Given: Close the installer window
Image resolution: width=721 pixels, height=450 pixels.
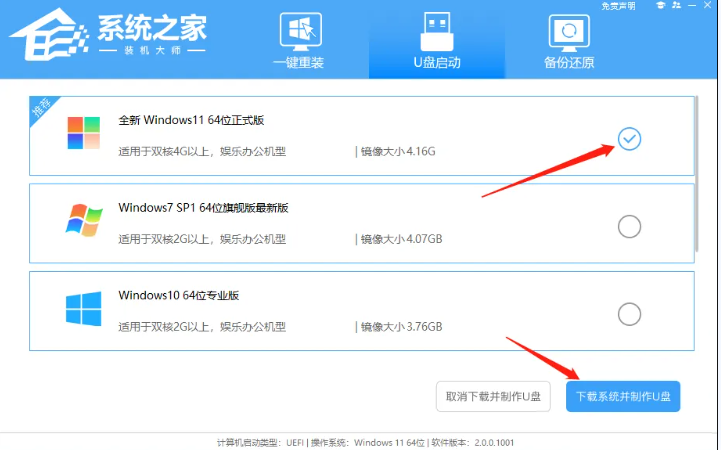Looking at the screenshot, I should click(x=708, y=6).
